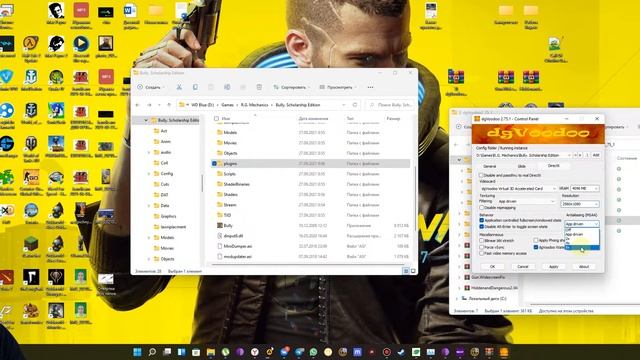Refresh the Bully folder address bar
The width and height of the screenshot is (640, 360).
pos(355,105)
